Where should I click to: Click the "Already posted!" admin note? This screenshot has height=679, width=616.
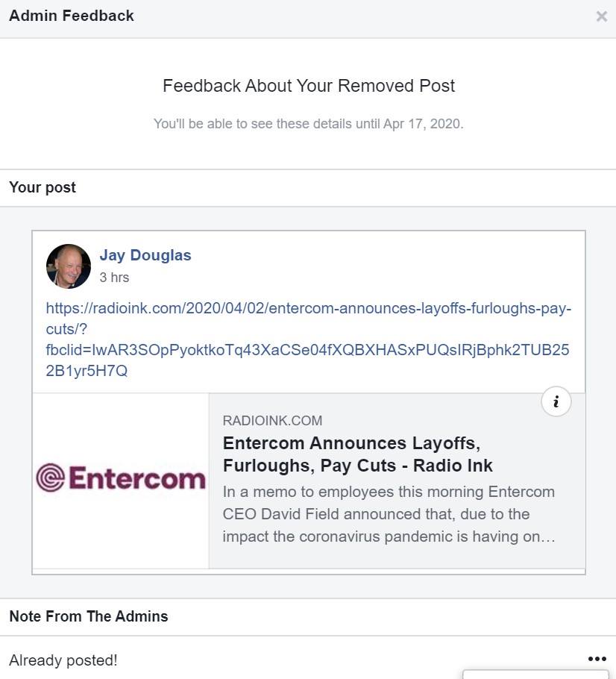(63, 660)
